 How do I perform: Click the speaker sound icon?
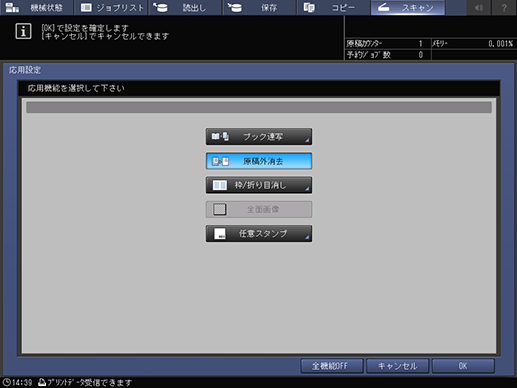coord(479,7)
